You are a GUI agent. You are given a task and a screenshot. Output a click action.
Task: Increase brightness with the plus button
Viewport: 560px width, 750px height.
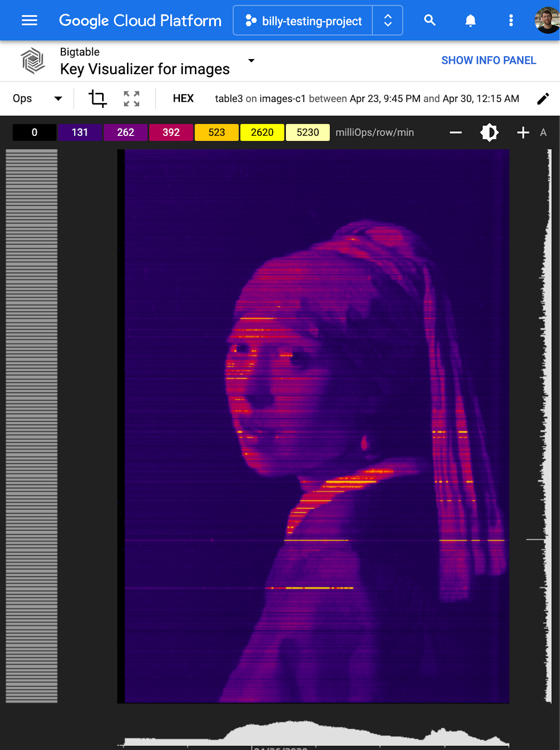pos(523,133)
